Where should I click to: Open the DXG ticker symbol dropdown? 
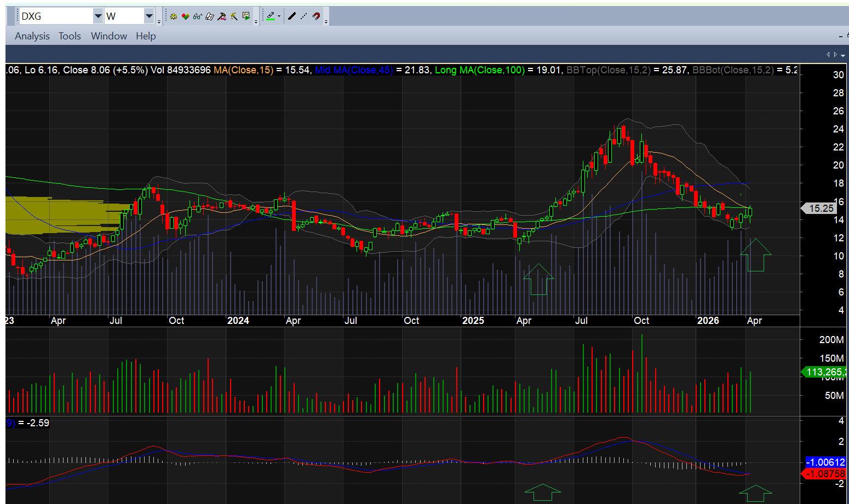point(98,16)
